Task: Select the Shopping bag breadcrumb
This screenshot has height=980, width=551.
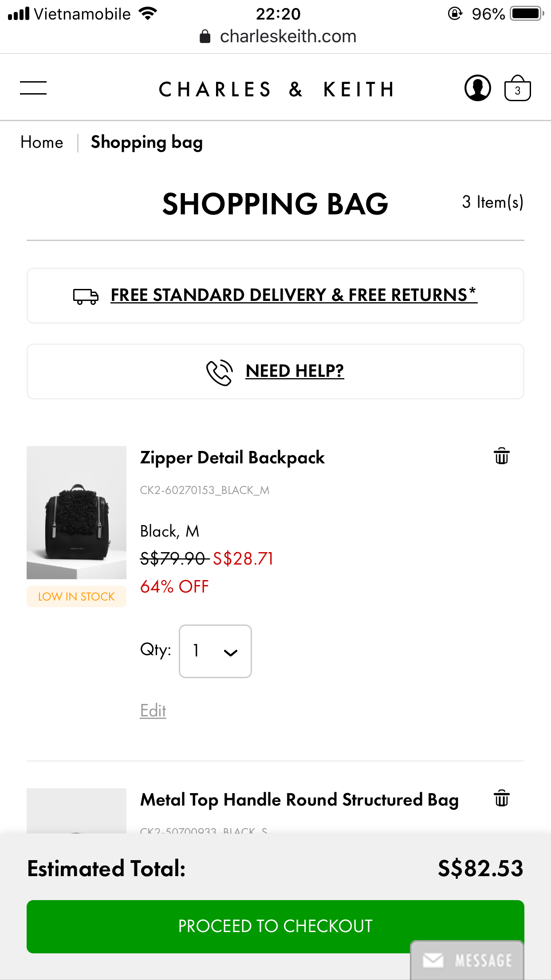Action: point(146,142)
